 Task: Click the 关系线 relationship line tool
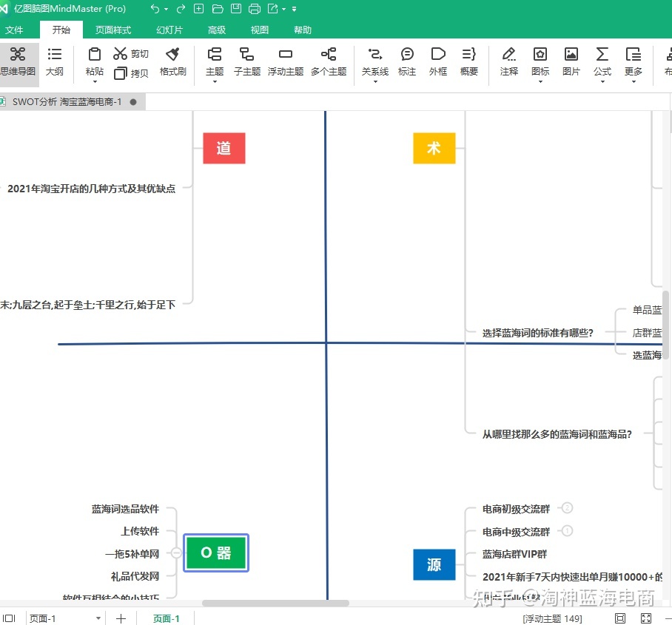pyautogui.click(x=375, y=61)
